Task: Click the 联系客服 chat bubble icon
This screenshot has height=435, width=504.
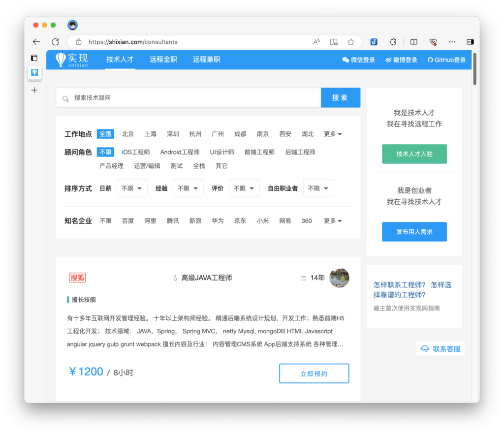Action: coord(424,348)
